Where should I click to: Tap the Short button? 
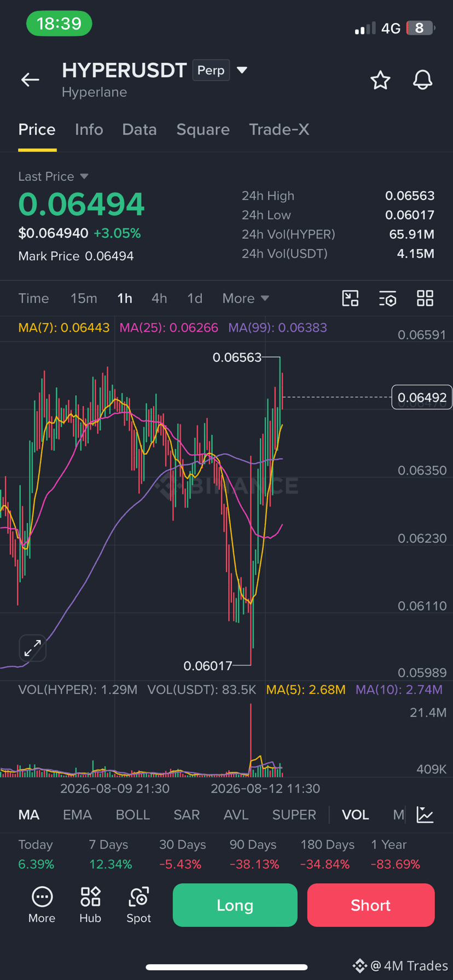click(x=371, y=905)
